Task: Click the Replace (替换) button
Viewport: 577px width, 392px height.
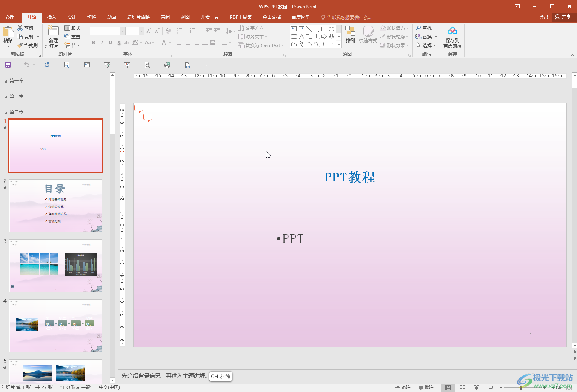Action: point(424,37)
